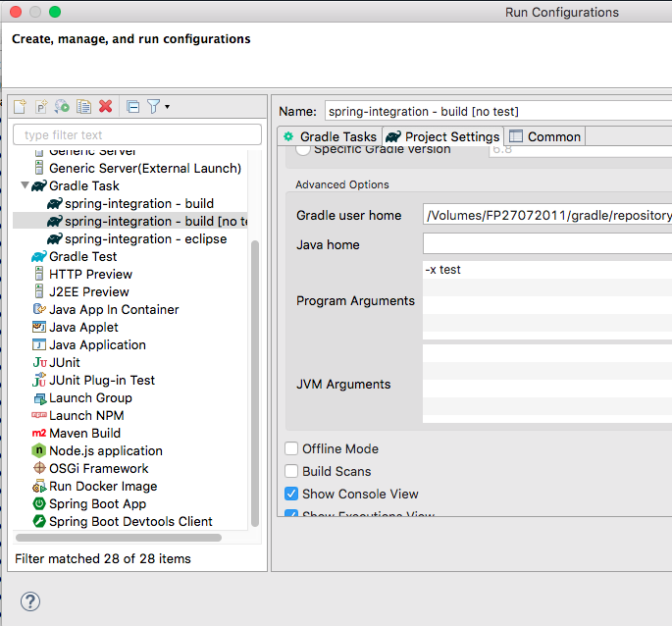672x626 pixels.
Task: Switch to the Common tab
Action: point(544,136)
